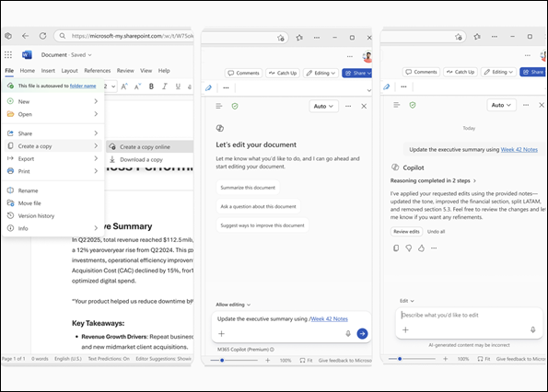Viewport: 548px width, 392px height.
Task: Open the app launcher waffle icon
Action: point(8,55)
